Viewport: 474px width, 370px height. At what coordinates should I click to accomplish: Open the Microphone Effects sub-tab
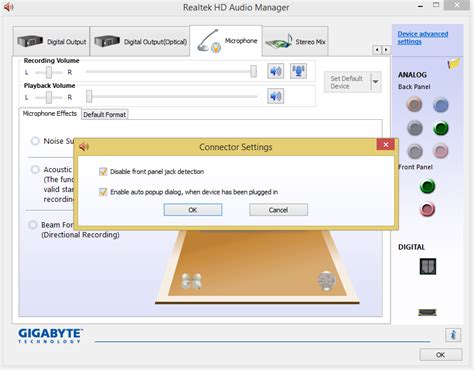pyautogui.click(x=50, y=114)
